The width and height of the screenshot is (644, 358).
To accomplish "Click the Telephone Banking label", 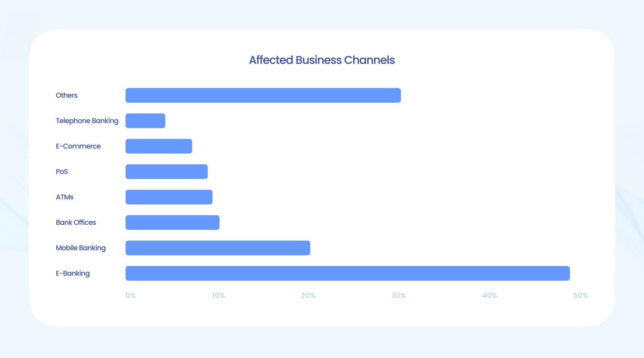I will tap(87, 121).
